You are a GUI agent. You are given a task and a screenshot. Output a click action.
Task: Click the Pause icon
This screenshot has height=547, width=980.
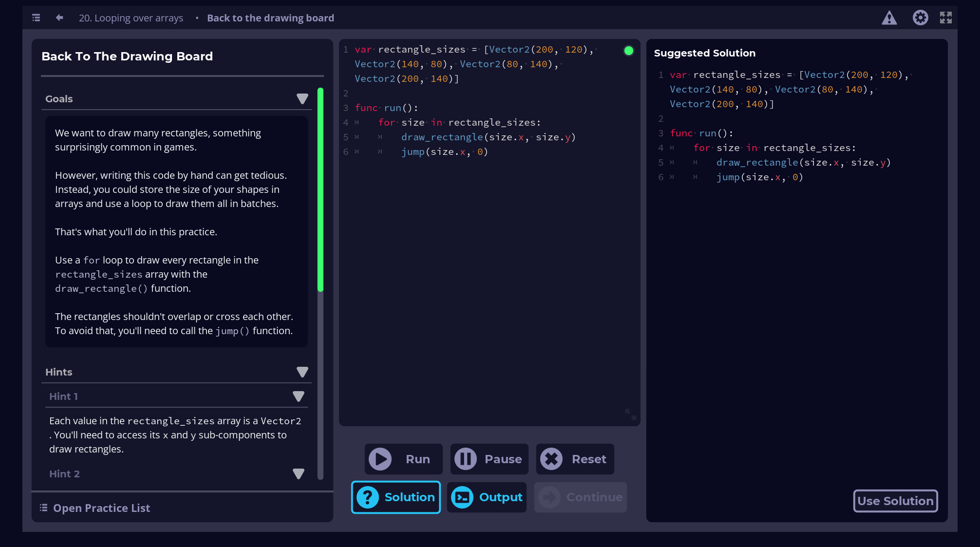click(465, 458)
